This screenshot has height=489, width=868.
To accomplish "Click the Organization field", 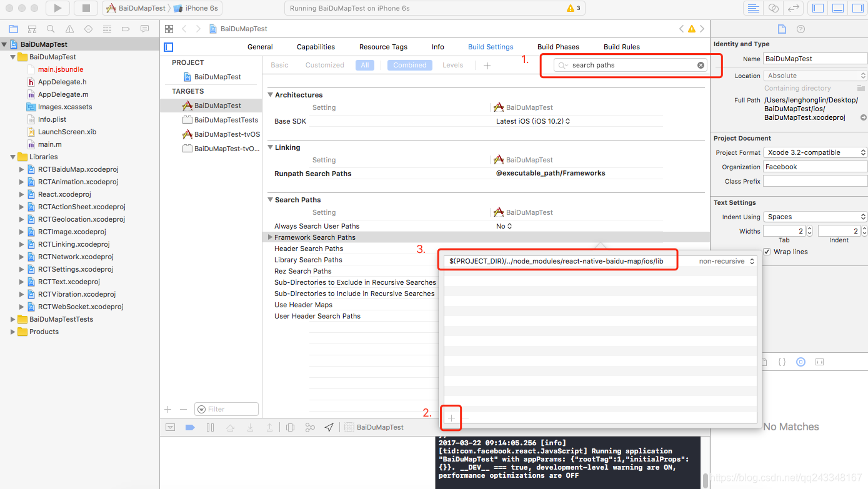I will [x=816, y=167].
